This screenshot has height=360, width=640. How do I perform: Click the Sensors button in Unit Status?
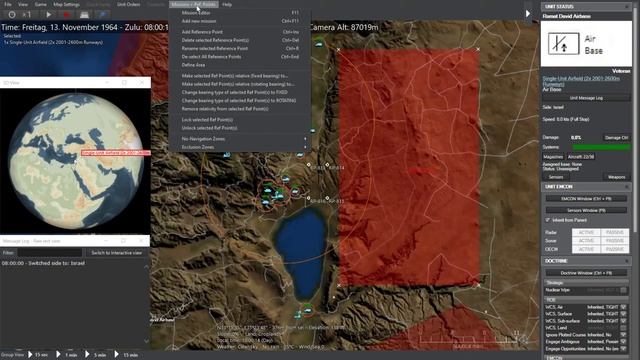click(556, 177)
